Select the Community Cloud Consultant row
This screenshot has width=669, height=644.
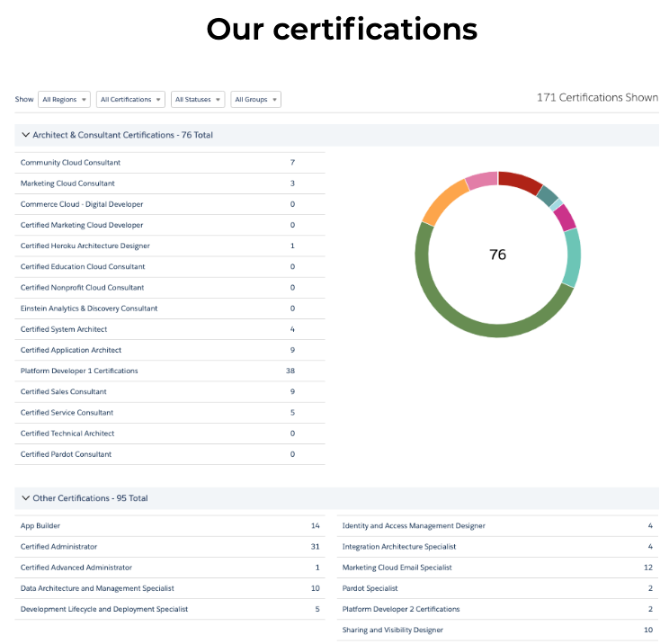coord(170,163)
